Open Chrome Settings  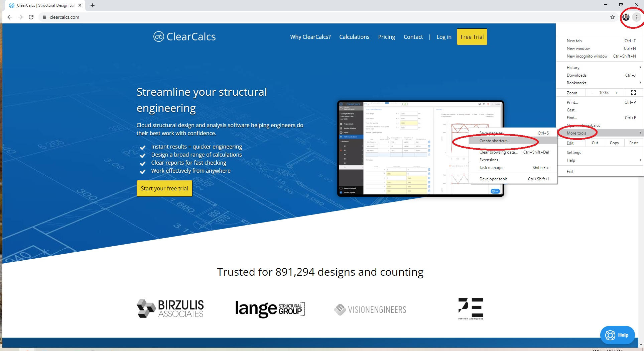[601, 153]
